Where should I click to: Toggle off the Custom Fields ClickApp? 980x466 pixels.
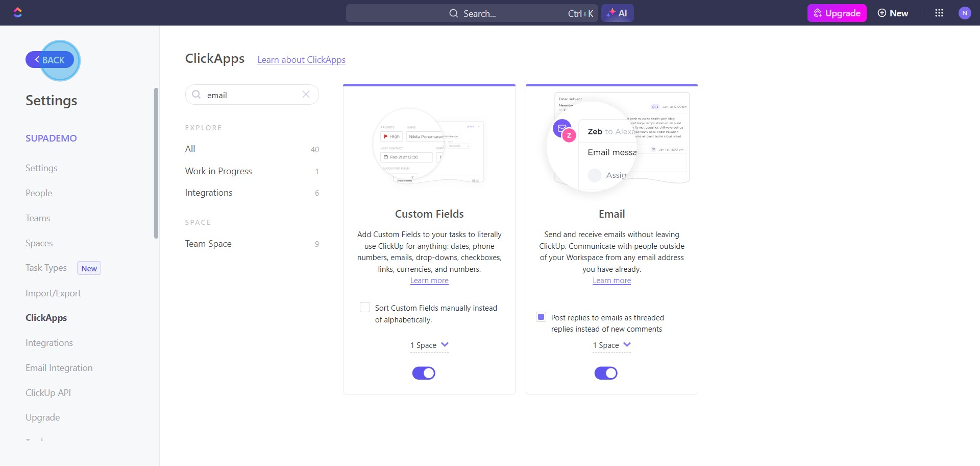[424, 373]
